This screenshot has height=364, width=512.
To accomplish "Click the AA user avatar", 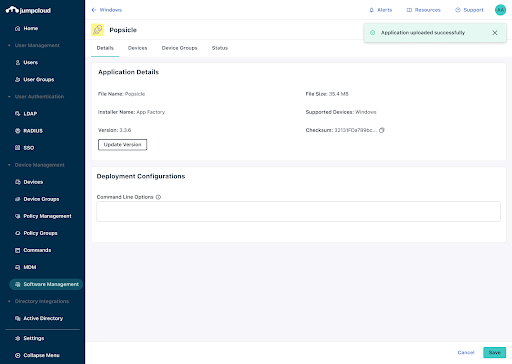I will click(500, 10).
